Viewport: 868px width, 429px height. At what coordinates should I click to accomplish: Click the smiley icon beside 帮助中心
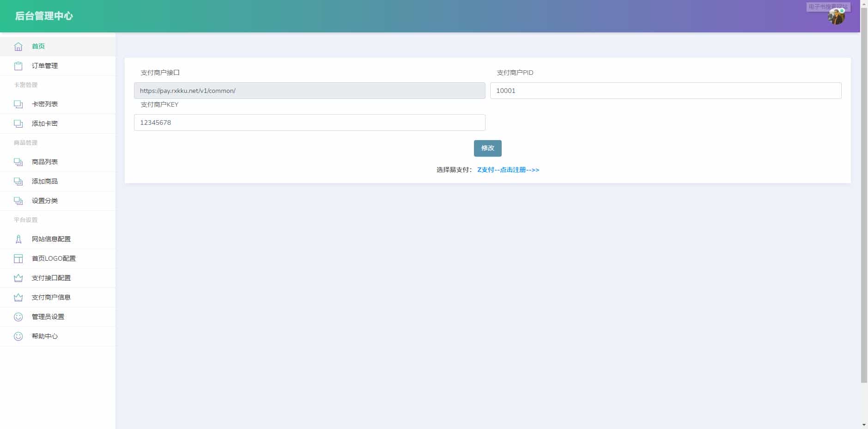pyautogui.click(x=18, y=337)
